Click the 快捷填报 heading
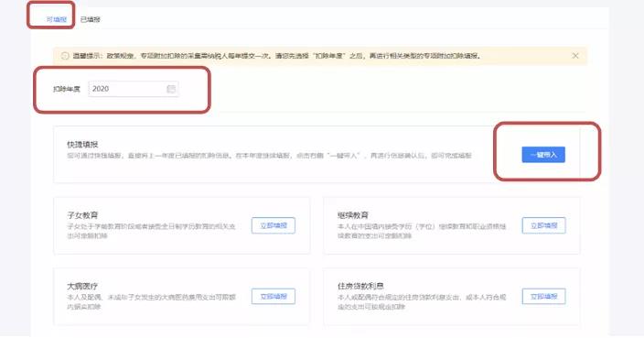Screen dimensions: 644x338 (x=82, y=145)
